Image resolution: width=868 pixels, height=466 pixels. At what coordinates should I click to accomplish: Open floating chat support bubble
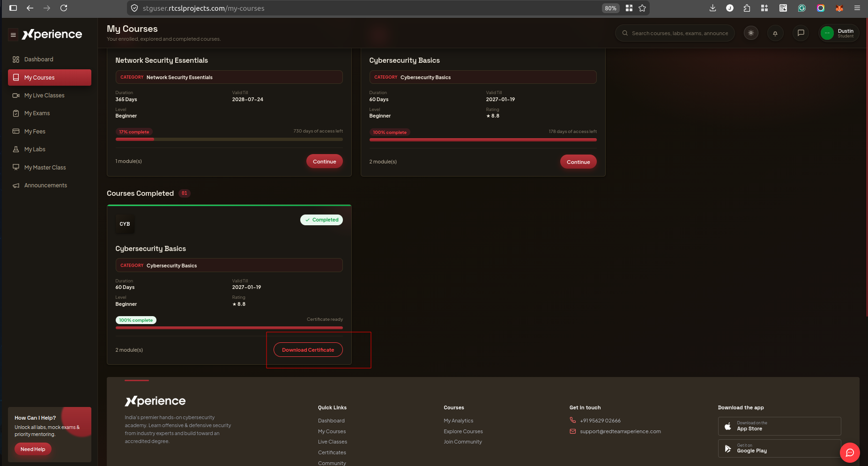pyautogui.click(x=850, y=452)
